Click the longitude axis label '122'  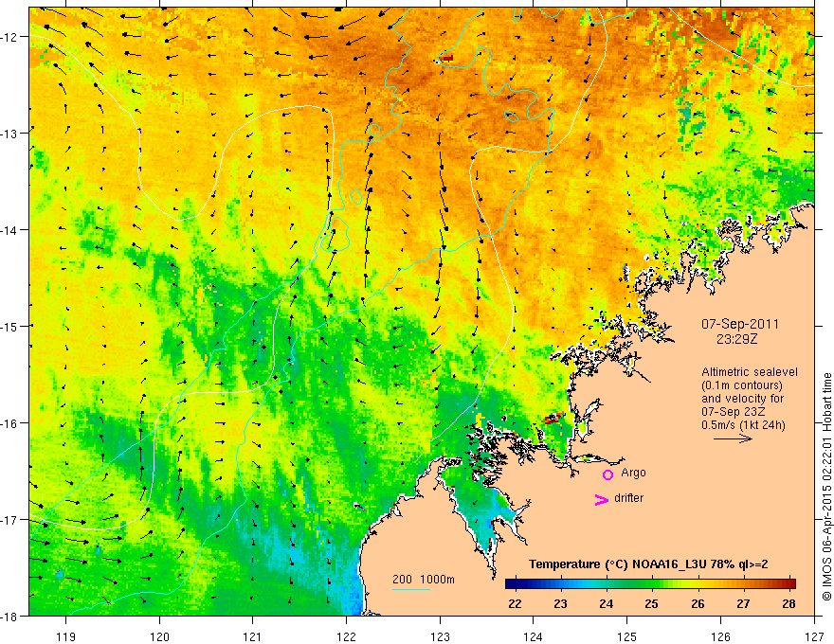tap(346, 636)
